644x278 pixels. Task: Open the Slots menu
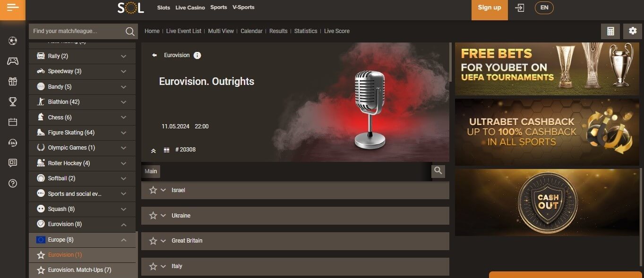[x=163, y=8]
